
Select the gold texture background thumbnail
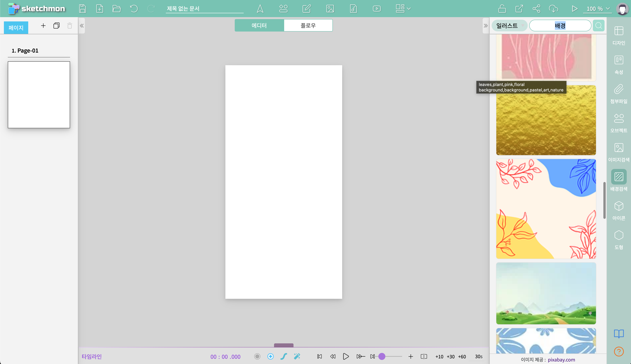[546, 120]
